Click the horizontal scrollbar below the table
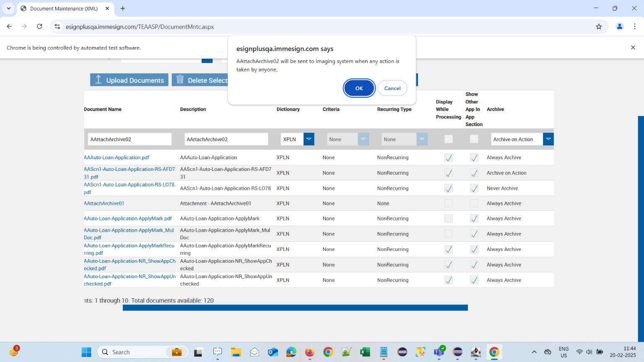Screen dimensions: 644x362 pyautogui.click(x=295, y=308)
